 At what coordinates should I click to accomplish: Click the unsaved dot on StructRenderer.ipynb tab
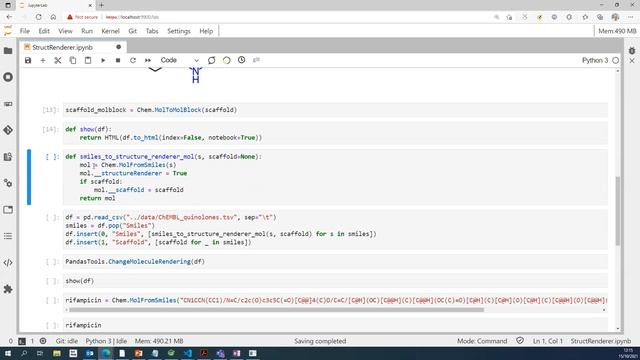point(118,47)
